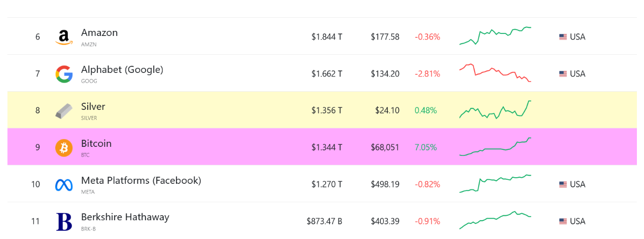The image size is (644, 239).
Task: Click Alphabet's red price trend chart
Action: pyautogui.click(x=495, y=73)
